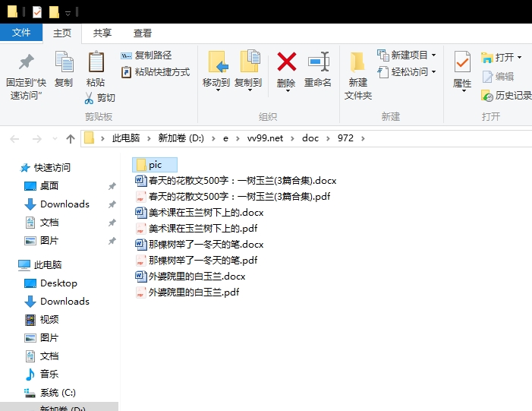The height and width of the screenshot is (411, 532).
Task: Click the red Delete X icon
Action: coord(287,62)
